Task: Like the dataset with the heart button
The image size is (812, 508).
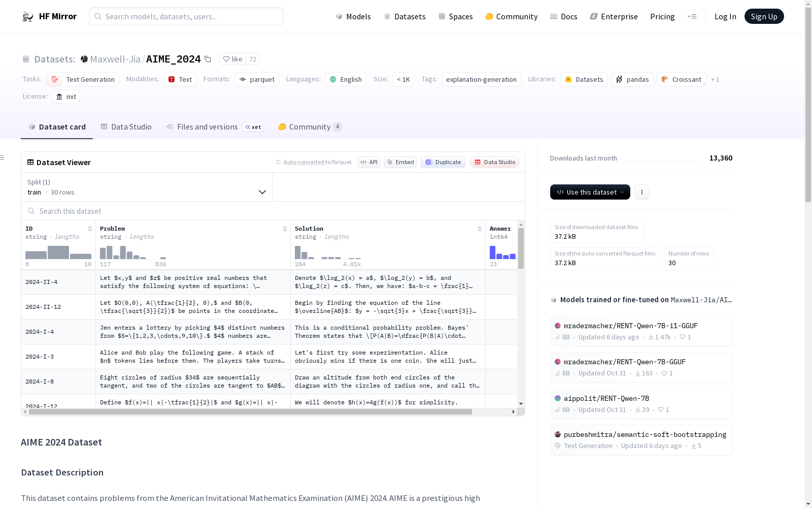Action: 233,59
